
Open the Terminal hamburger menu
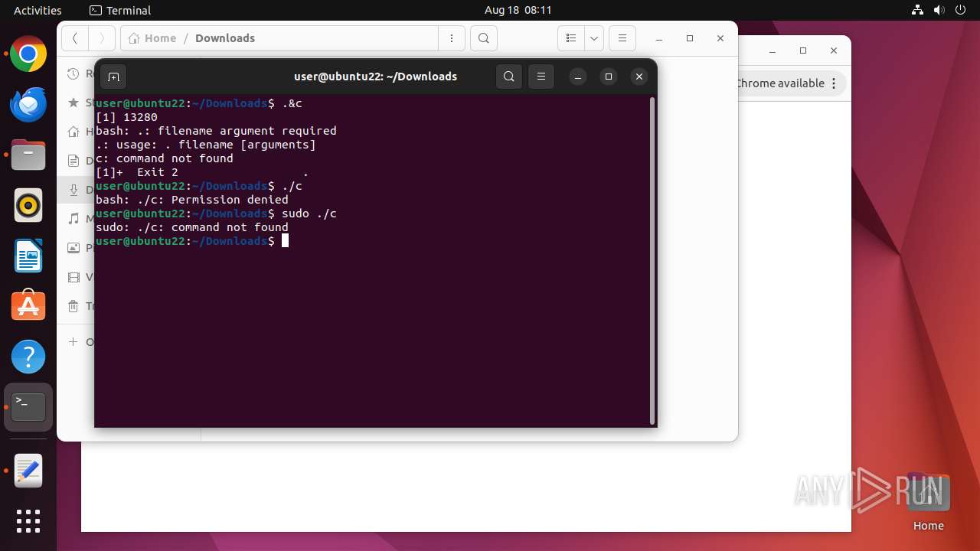(x=541, y=77)
